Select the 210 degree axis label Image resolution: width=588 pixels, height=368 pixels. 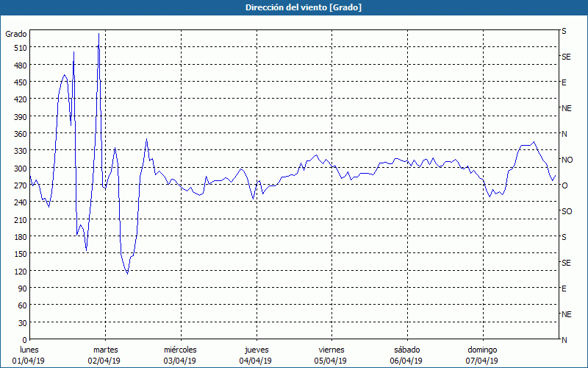pyautogui.click(x=21, y=219)
